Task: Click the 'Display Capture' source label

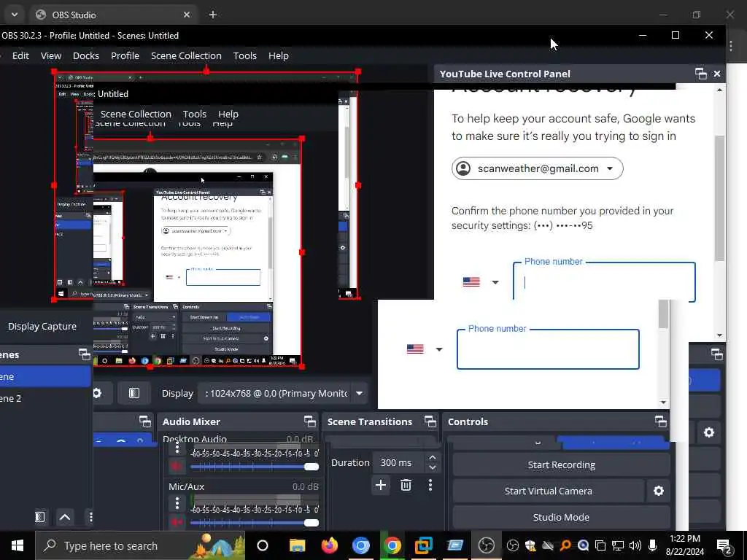Action: click(42, 326)
